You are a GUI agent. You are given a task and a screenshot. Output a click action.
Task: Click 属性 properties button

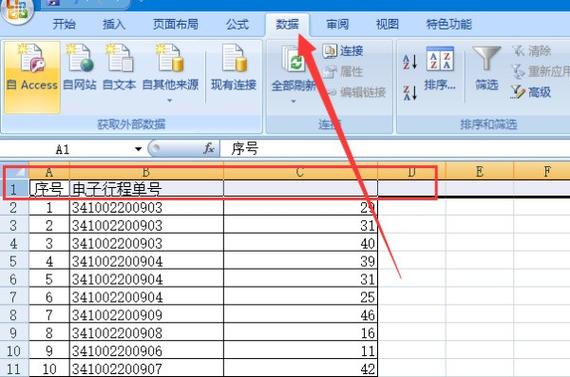(343, 72)
